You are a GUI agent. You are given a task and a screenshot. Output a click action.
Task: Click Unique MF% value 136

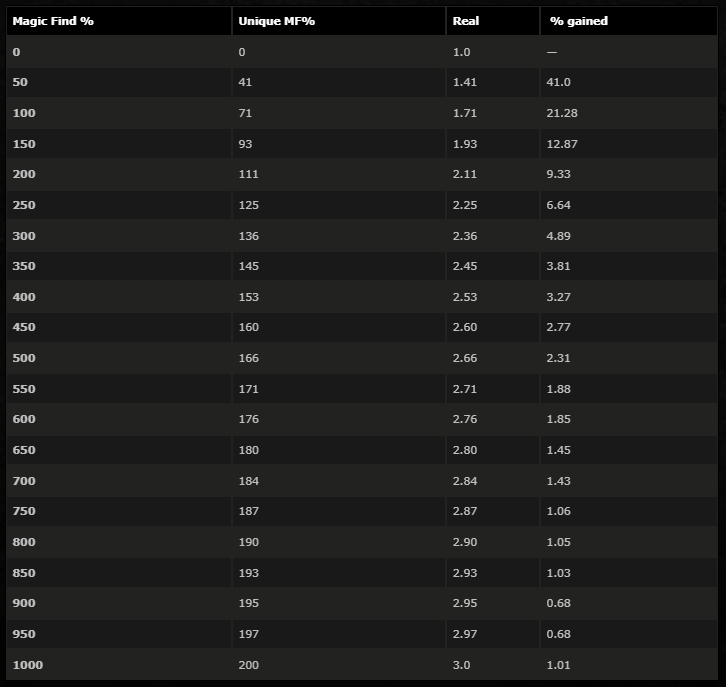click(249, 236)
